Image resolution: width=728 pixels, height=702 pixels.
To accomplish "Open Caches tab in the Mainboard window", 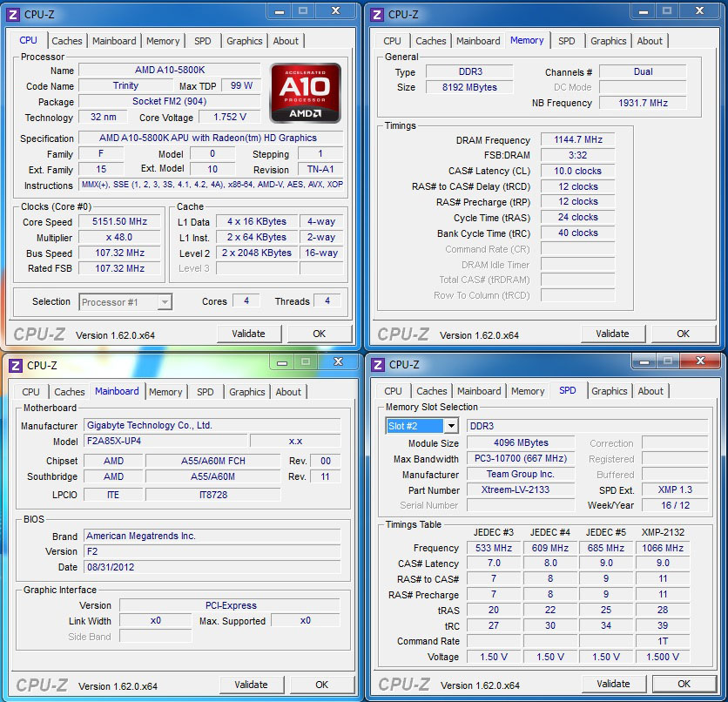I will point(70,392).
